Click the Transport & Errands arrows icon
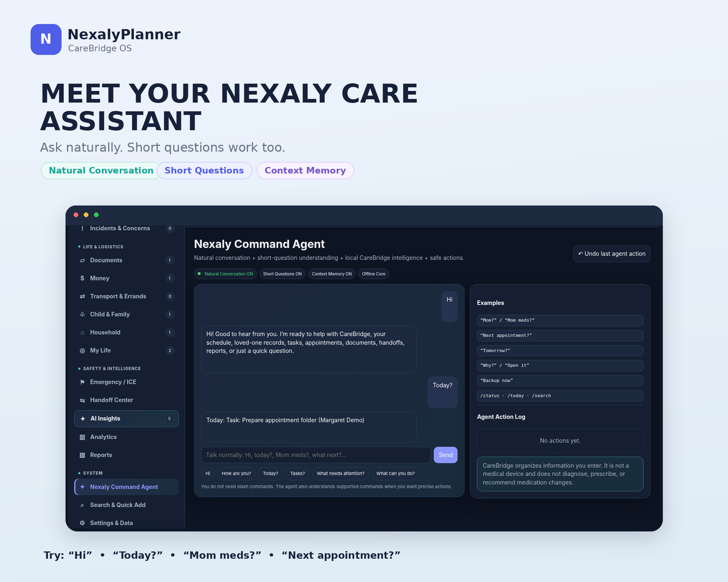The height and width of the screenshot is (582, 728). click(82, 296)
